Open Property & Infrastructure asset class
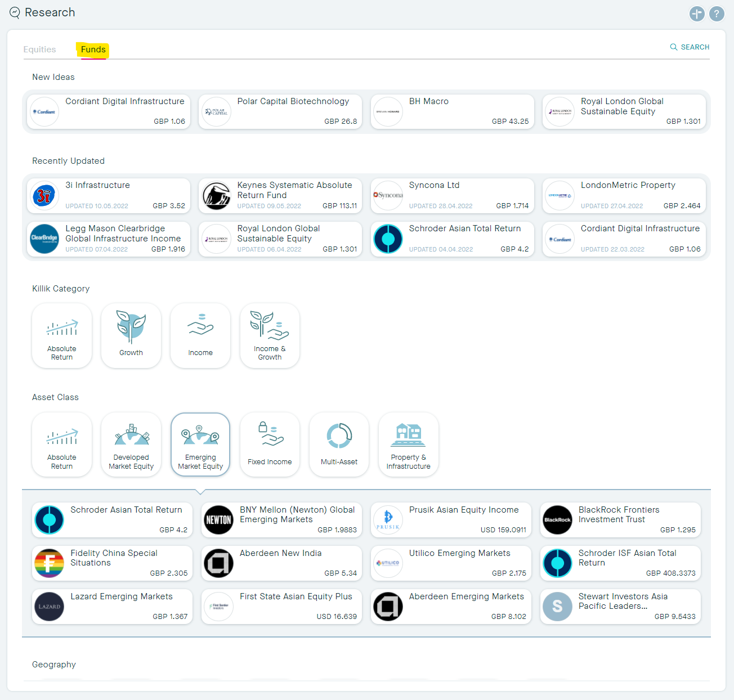Screen dimensions: 734x700 [408, 445]
